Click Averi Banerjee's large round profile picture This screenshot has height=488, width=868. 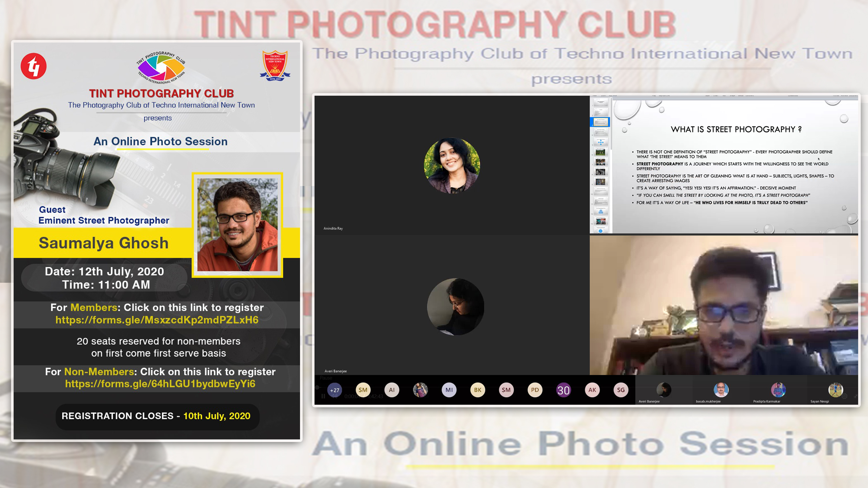[456, 306]
